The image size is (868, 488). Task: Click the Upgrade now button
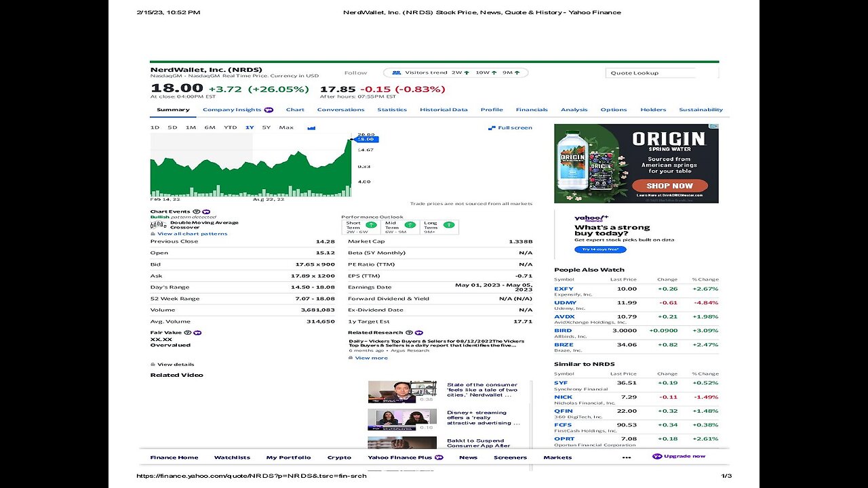[679, 456]
